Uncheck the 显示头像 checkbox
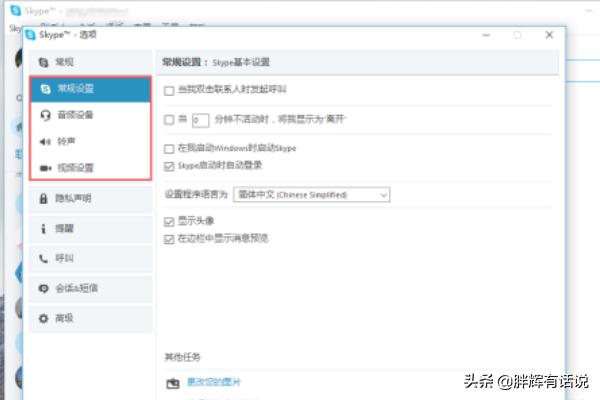Image resolution: width=600 pixels, height=400 pixels. (x=169, y=222)
